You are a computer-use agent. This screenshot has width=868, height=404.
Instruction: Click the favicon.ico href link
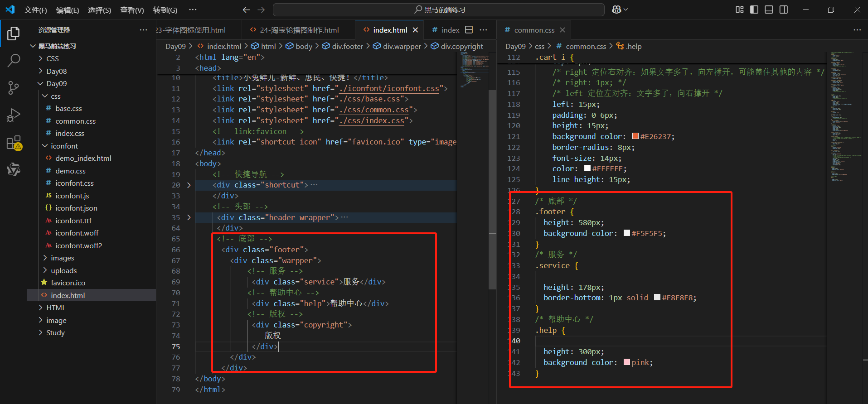(x=376, y=142)
